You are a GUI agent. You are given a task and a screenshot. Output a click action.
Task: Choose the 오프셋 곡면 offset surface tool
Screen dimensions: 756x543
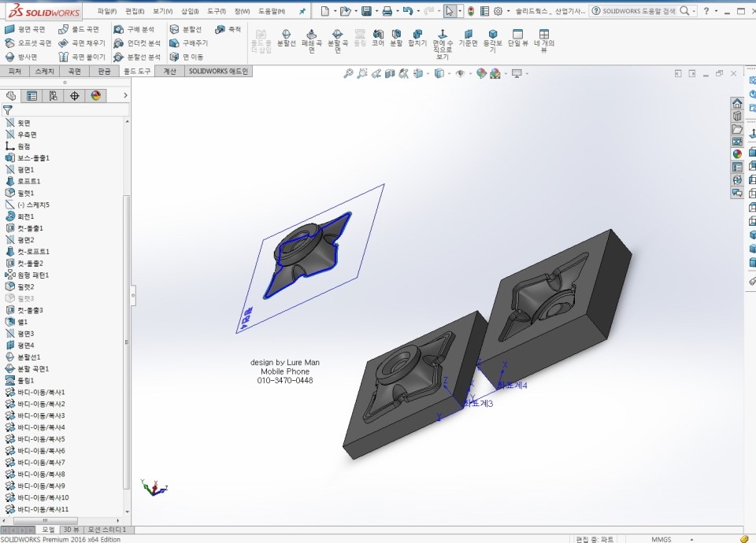coord(28,43)
